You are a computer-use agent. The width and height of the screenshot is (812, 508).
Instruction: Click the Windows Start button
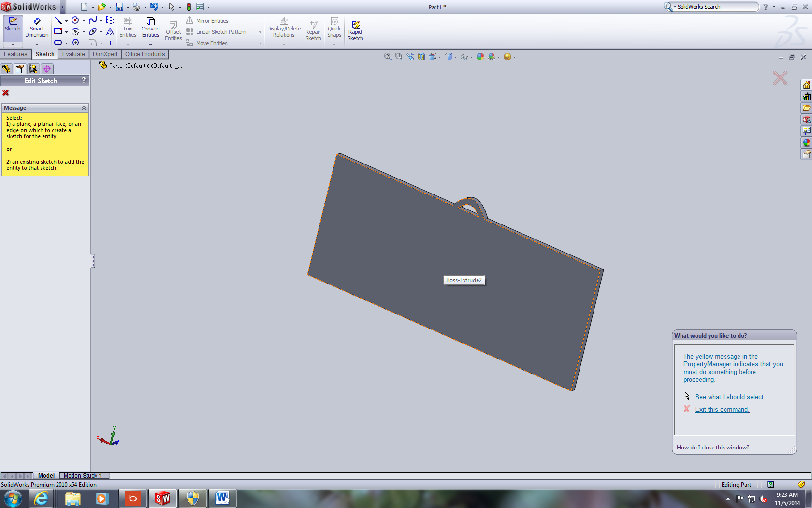click(13, 498)
